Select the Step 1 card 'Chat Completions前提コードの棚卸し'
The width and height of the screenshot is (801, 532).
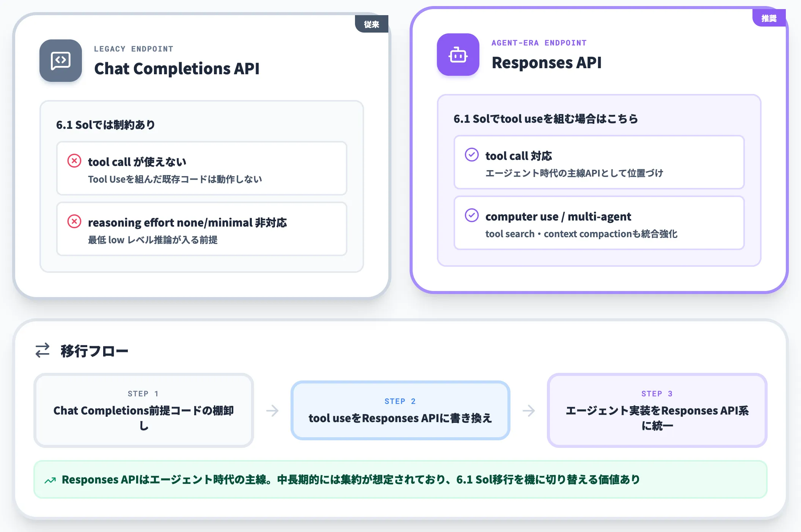[x=144, y=410]
